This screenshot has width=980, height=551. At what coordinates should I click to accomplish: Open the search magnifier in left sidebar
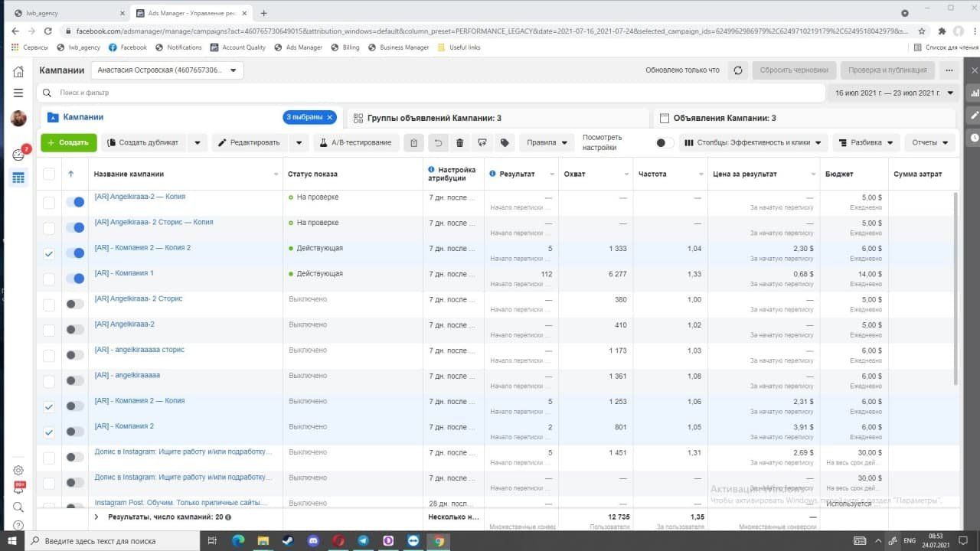(18, 507)
